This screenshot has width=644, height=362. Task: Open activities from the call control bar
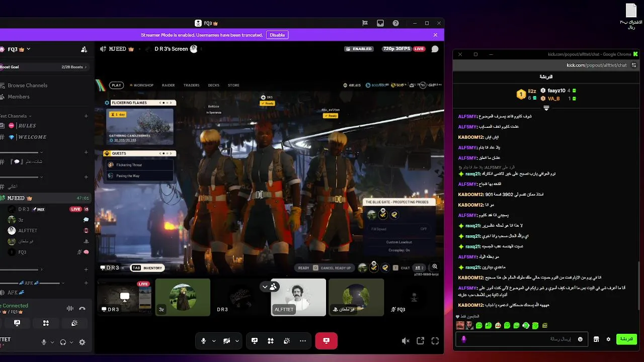(271, 341)
